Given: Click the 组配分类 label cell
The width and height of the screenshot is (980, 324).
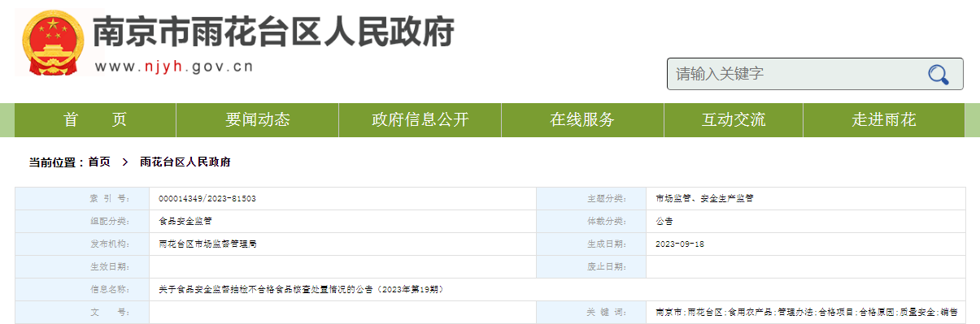Looking at the screenshot, I should click(x=82, y=221).
